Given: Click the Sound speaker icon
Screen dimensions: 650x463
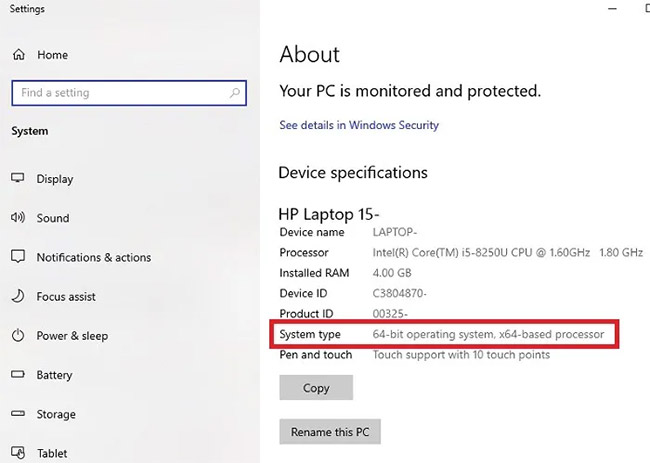Looking at the screenshot, I should [18, 218].
